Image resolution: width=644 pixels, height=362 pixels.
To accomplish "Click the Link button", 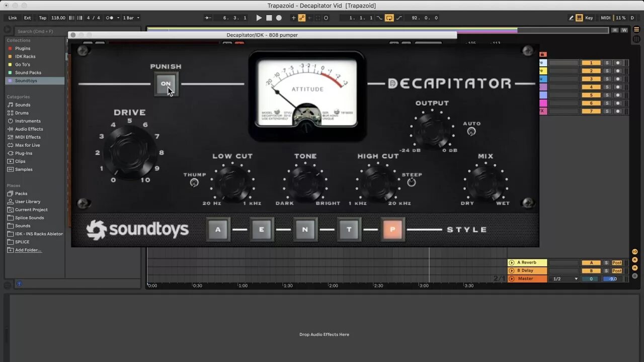I will point(13,18).
